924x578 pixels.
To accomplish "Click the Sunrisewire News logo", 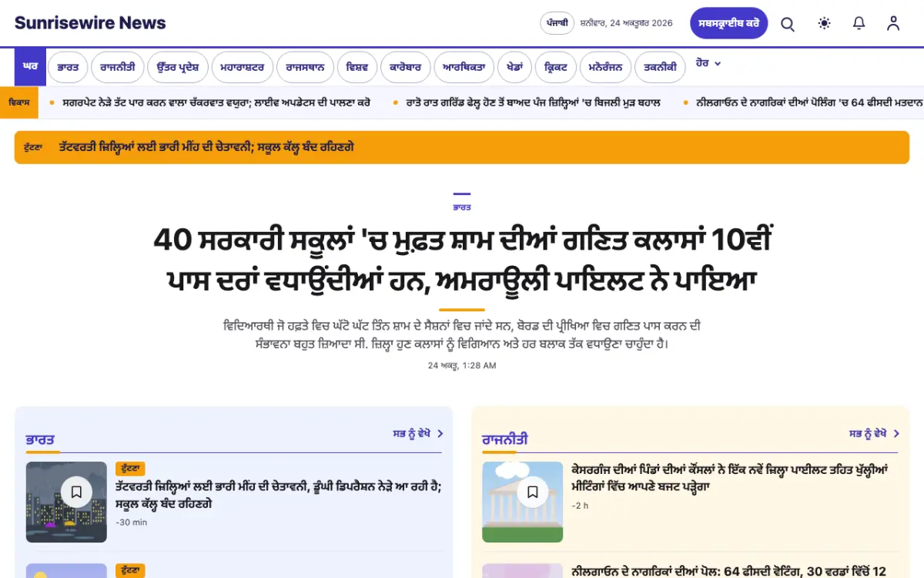I will point(90,23).
